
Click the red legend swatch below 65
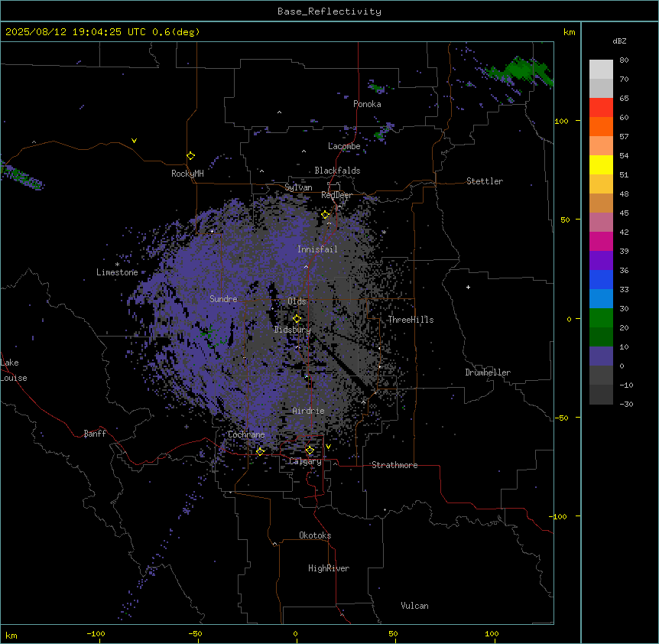pos(601,108)
